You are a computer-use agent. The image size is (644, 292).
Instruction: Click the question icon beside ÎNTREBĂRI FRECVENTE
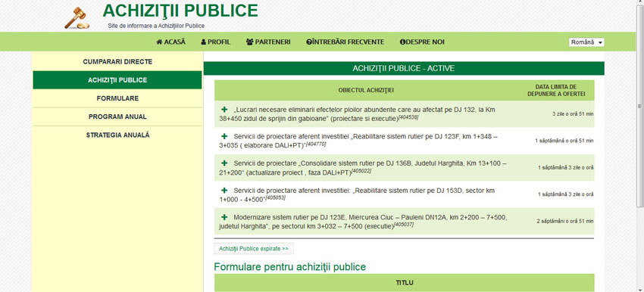[x=309, y=42]
